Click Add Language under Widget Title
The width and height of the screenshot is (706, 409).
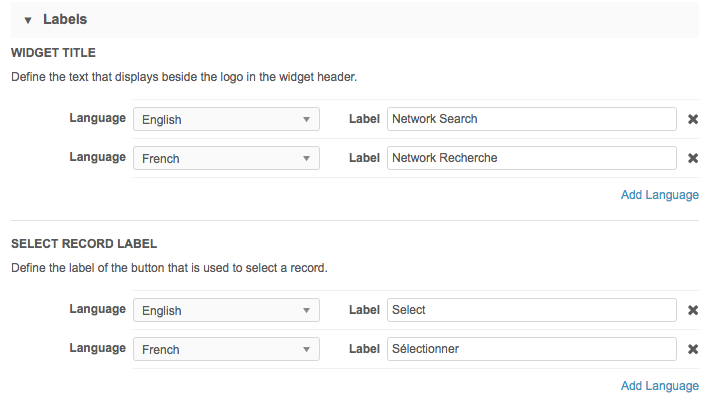click(x=659, y=195)
